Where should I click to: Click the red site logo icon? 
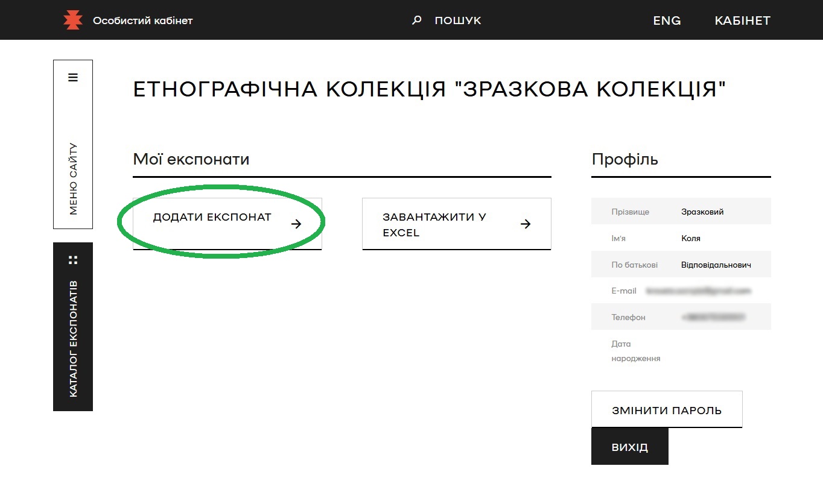point(72,20)
